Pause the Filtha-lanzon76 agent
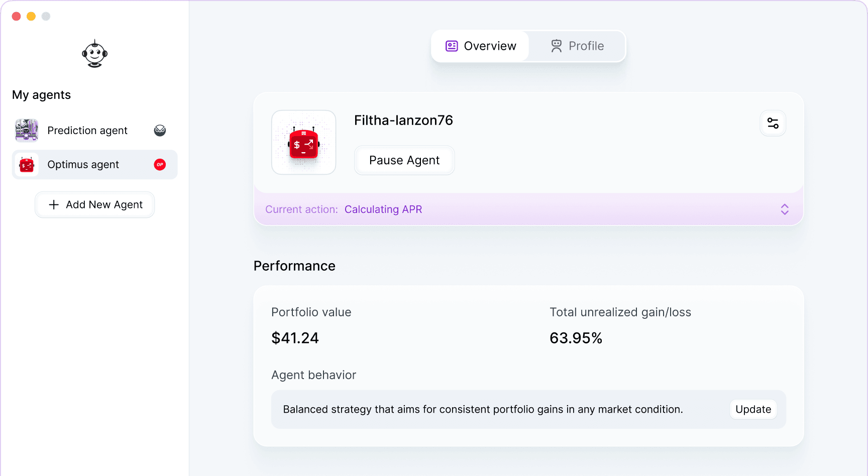Image resolution: width=868 pixels, height=476 pixels. [x=404, y=160]
